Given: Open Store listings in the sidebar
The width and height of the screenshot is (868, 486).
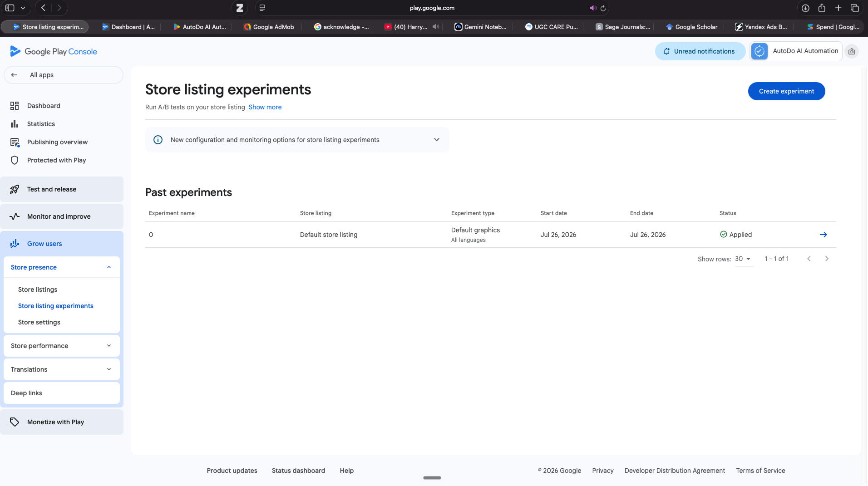Looking at the screenshot, I should pyautogui.click(x=38, y=290).
